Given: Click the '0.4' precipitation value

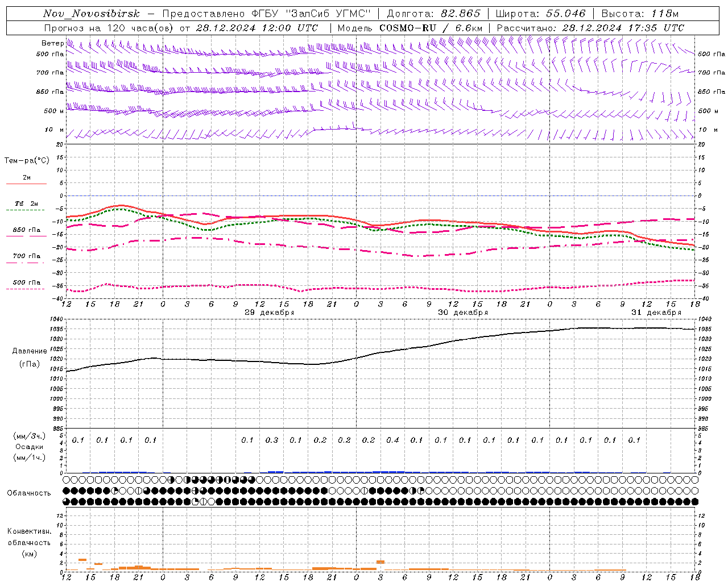Looking at the screenshot, I should click(392, 440).
